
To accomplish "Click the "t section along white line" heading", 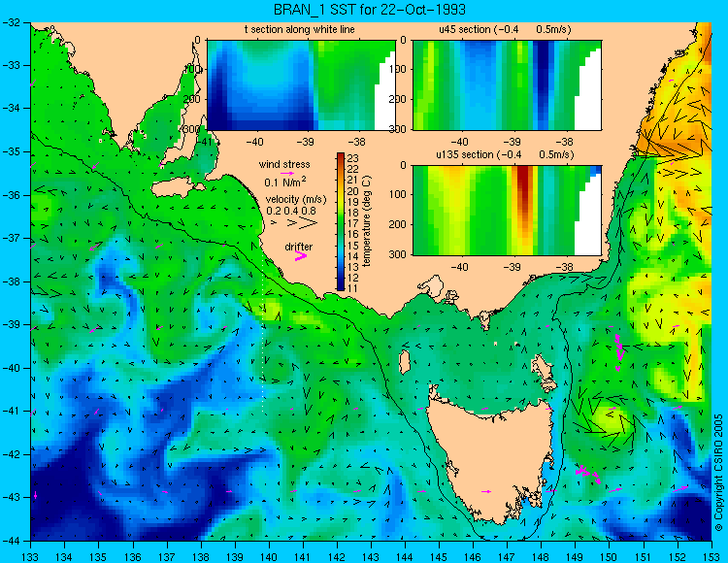I will pos(300,29).
